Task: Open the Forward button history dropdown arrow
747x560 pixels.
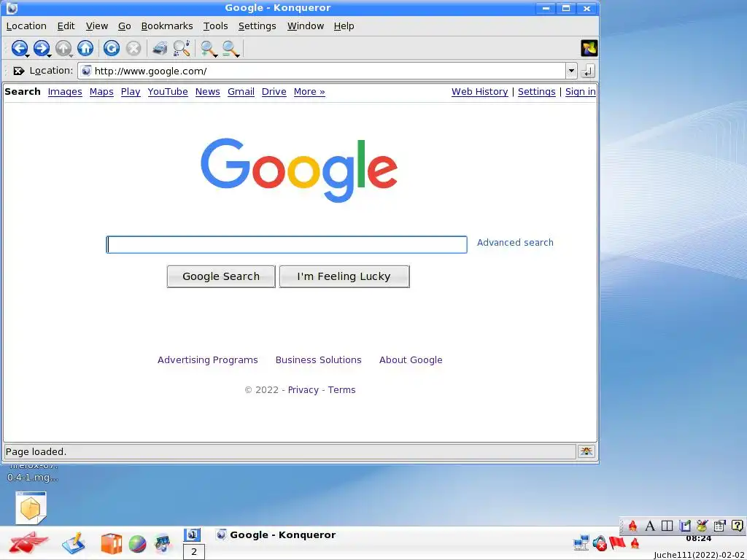Action: [50, 55]
